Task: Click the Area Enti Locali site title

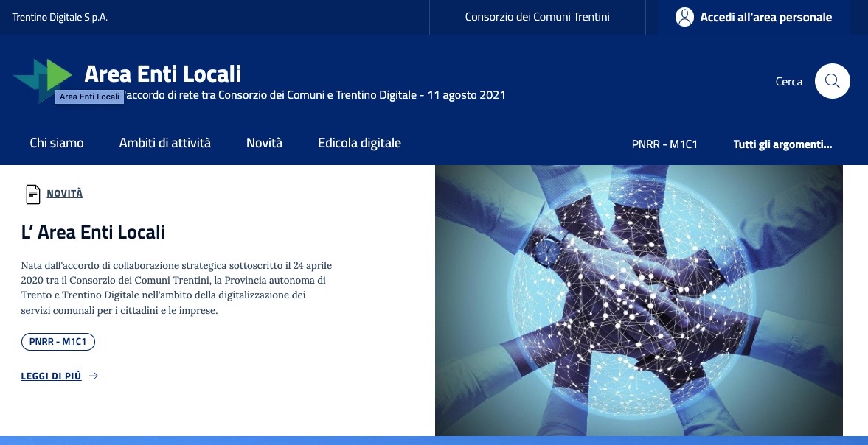Action: (163, 74)
